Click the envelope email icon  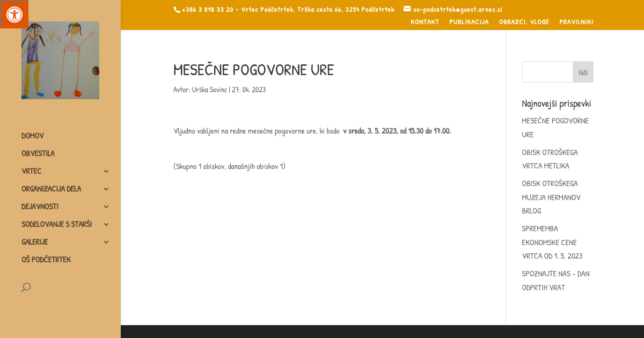tap(407, 9)
